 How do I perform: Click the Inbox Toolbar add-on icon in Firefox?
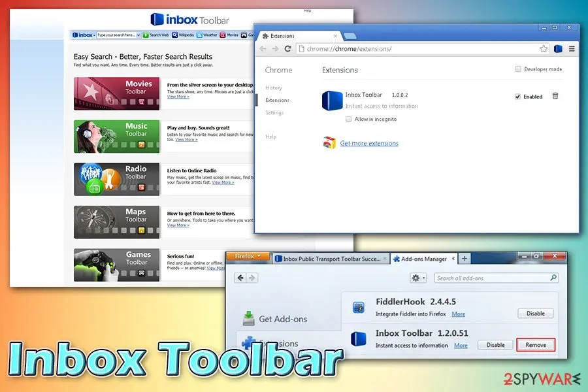point(359,338)
